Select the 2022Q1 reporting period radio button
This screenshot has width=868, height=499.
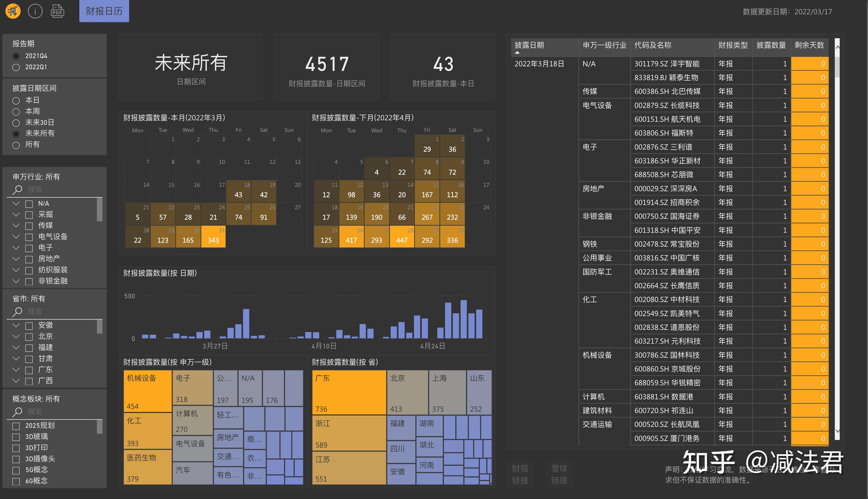(x=16, y=67)
